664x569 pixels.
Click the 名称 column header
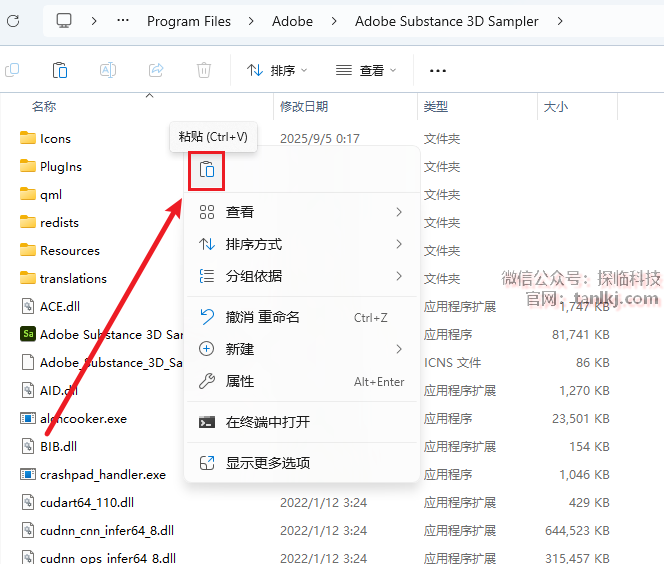44,106
